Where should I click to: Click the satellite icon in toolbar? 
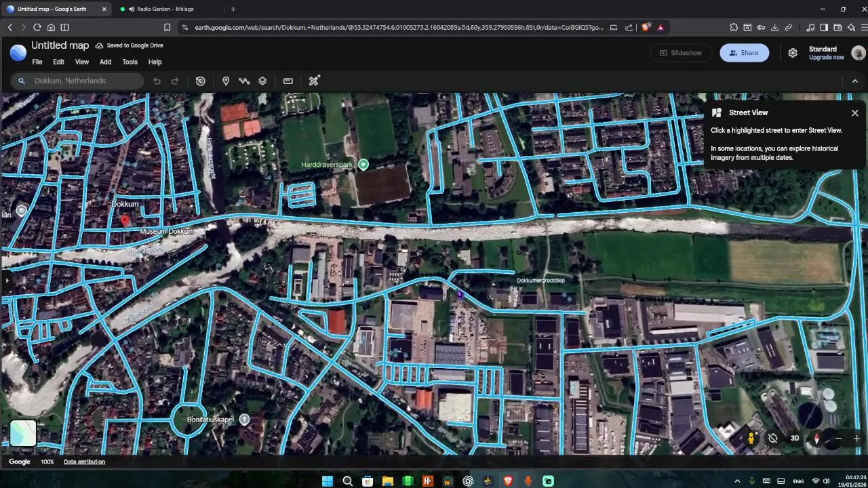point(314,81)
